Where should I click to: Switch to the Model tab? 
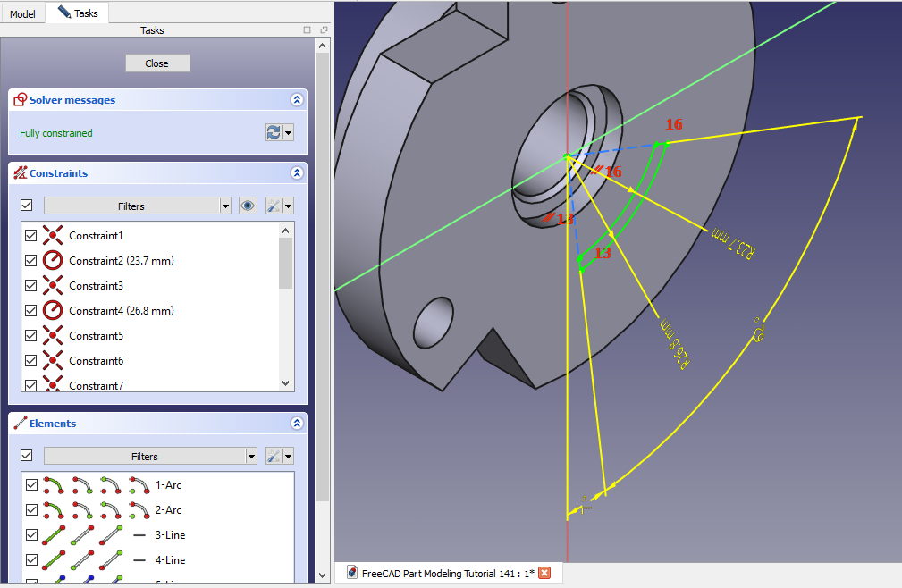click(22, 14)
